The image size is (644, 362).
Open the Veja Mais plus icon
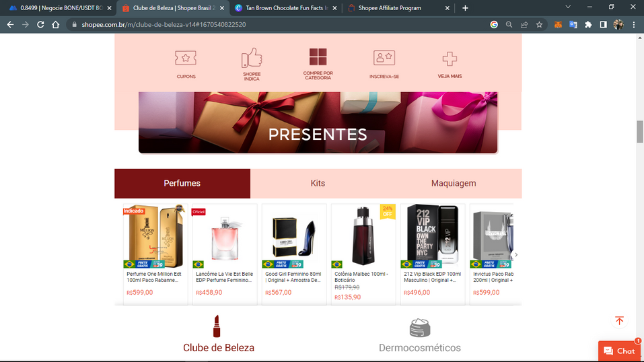tap(450, 59)
